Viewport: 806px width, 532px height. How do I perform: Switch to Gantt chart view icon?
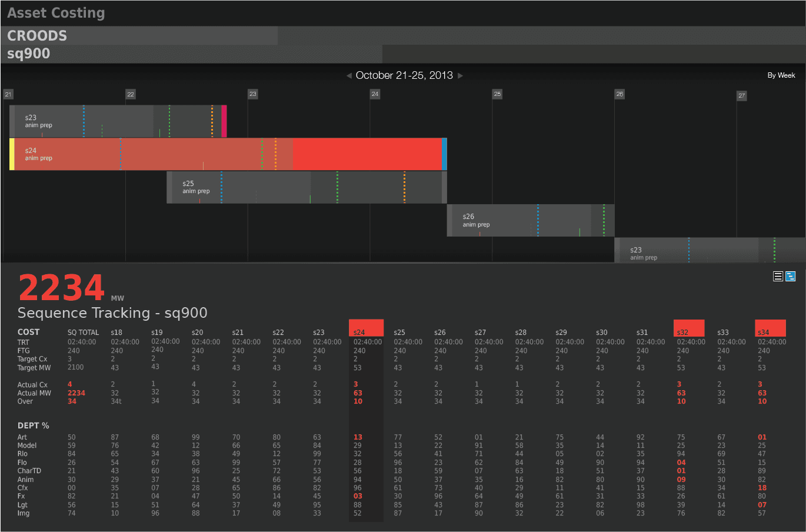point(791,276)
